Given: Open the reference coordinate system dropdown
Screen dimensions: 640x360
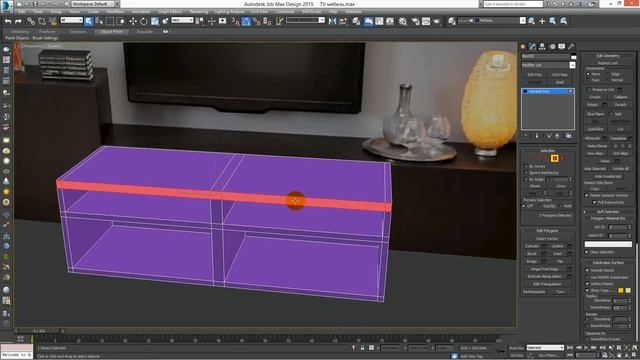Looking at the screenshot, I should [x=182, y=20].
